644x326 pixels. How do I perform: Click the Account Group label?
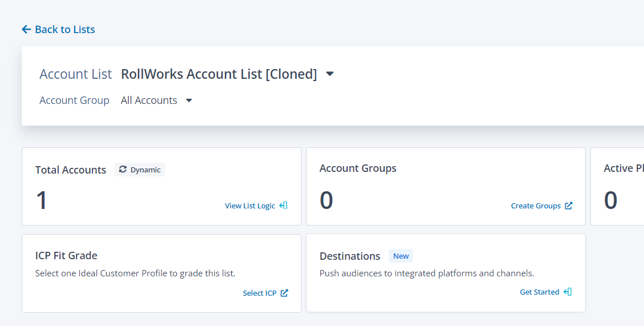(x=74, y=100)
